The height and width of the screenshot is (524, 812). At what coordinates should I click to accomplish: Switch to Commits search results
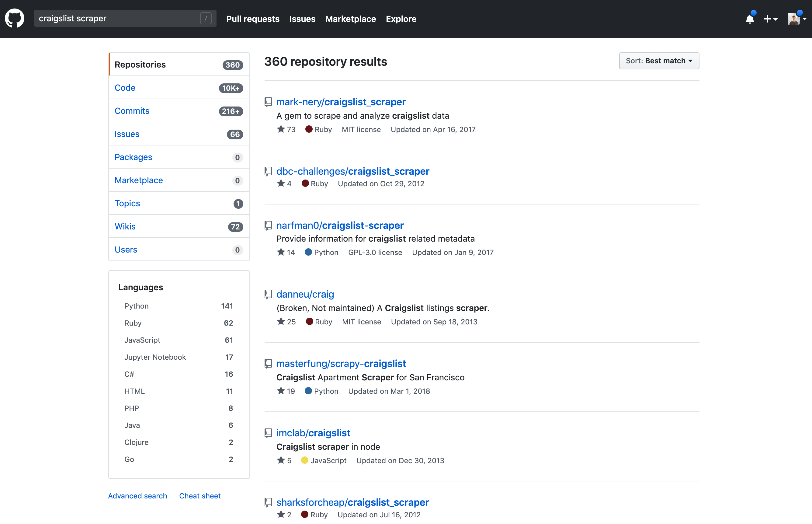[179, 110]
